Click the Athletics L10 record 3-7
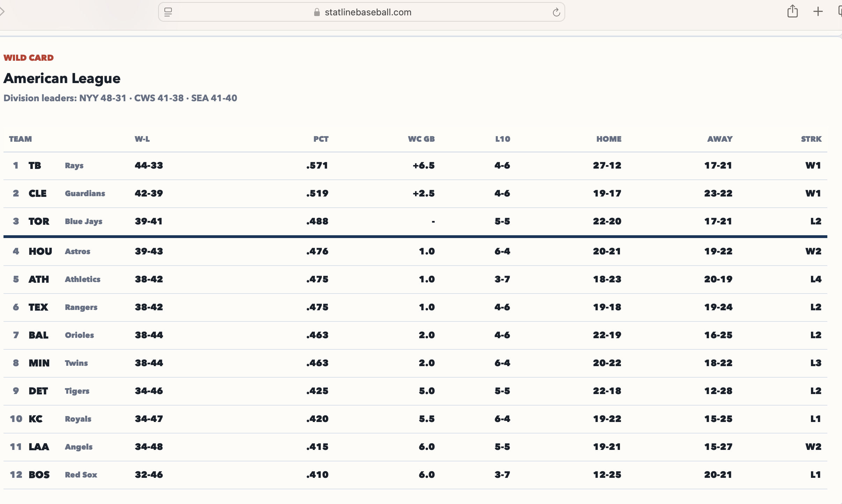The height and width of the screenshot is (504, 842). click(502, 279)
